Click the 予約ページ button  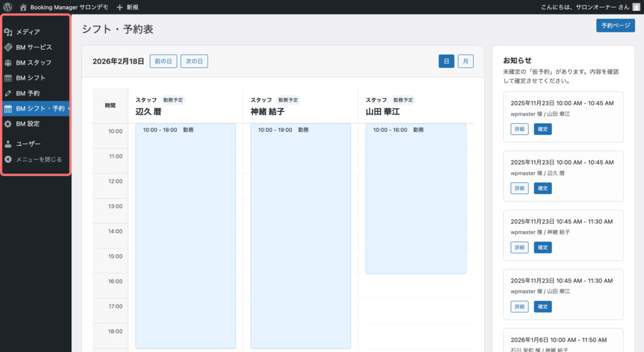pos(615,26)
